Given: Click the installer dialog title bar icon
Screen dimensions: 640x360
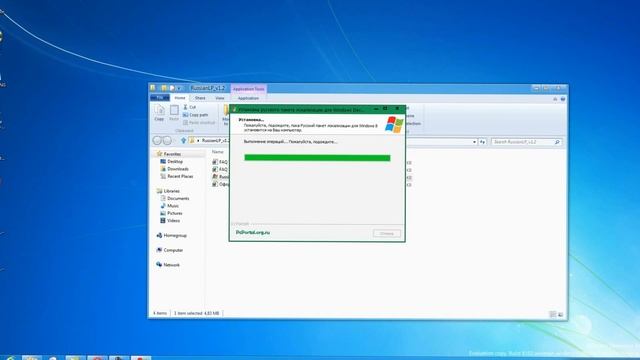Looking at the screenshot, I should click(234, 109).
